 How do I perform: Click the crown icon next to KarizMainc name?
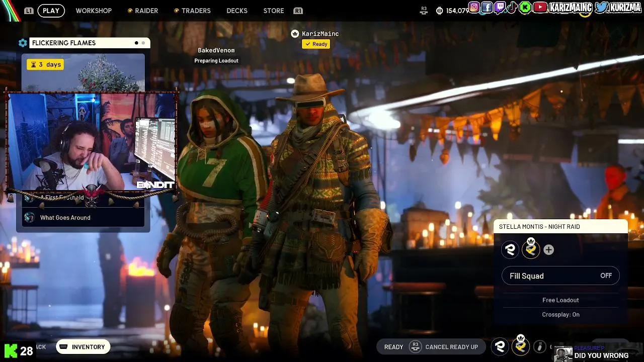point(295,34)
